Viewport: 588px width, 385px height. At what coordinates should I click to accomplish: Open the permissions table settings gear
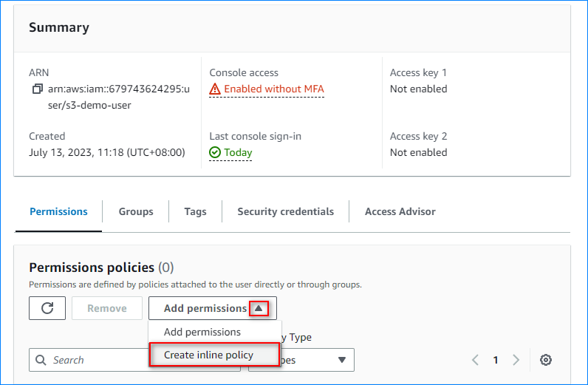click(546, 360)
